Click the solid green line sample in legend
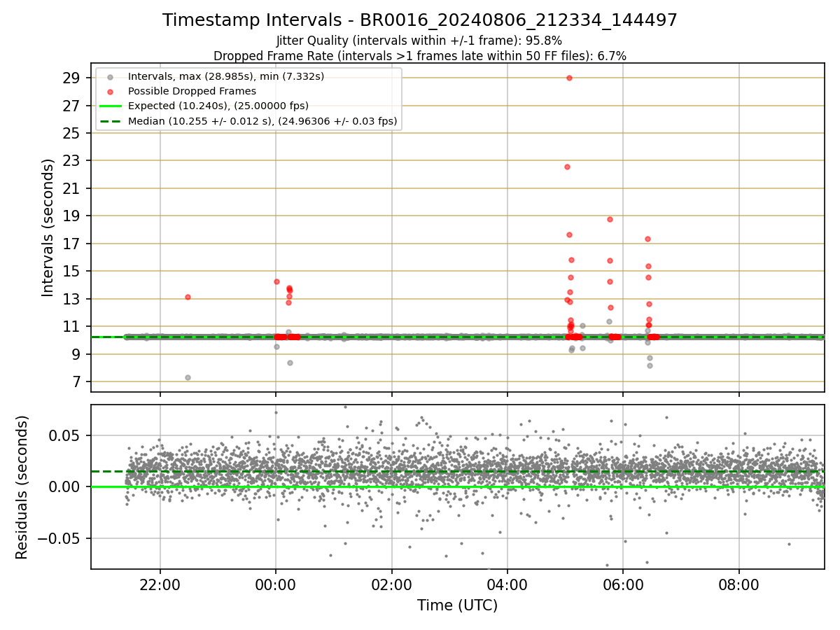The height and width of the screenshot is (630, 840). click(110, 106)
